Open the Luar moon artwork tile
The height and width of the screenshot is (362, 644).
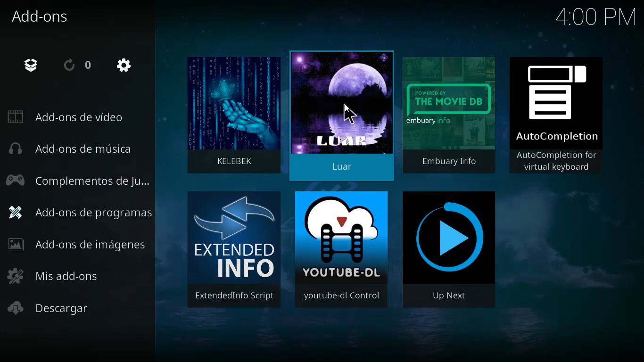point(342,103)
